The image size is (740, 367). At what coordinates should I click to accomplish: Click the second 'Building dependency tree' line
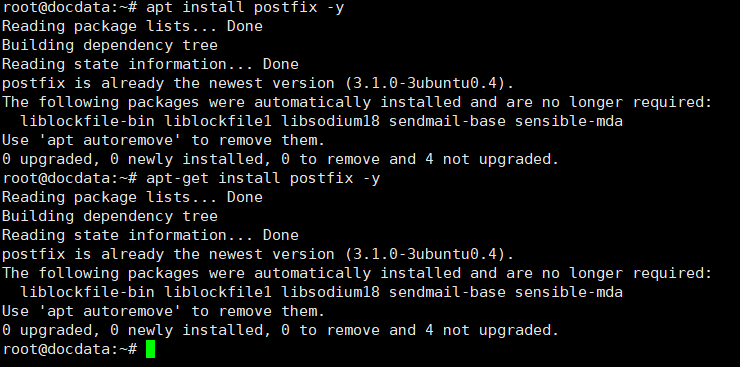(110, 217)
